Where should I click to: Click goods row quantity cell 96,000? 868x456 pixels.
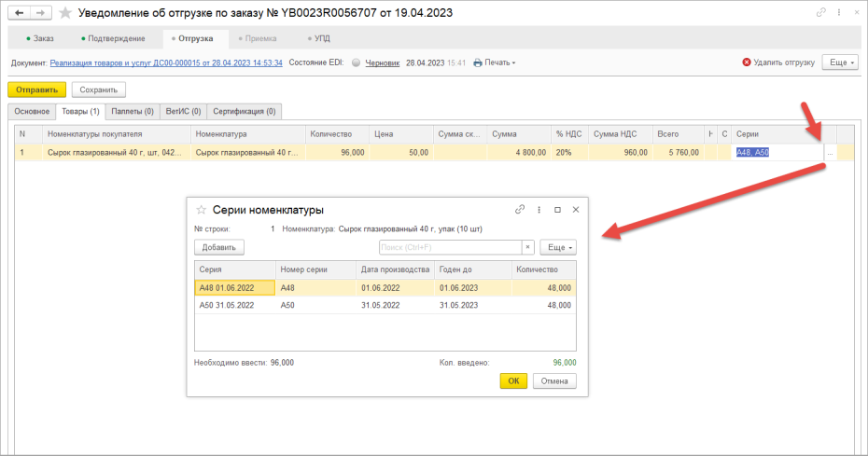pos(337,153)
